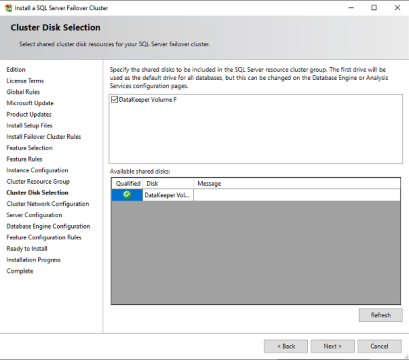This screenshot has width=409, height=360.
Task: Select the Instance Configuration step
Action: pos(37,170)
